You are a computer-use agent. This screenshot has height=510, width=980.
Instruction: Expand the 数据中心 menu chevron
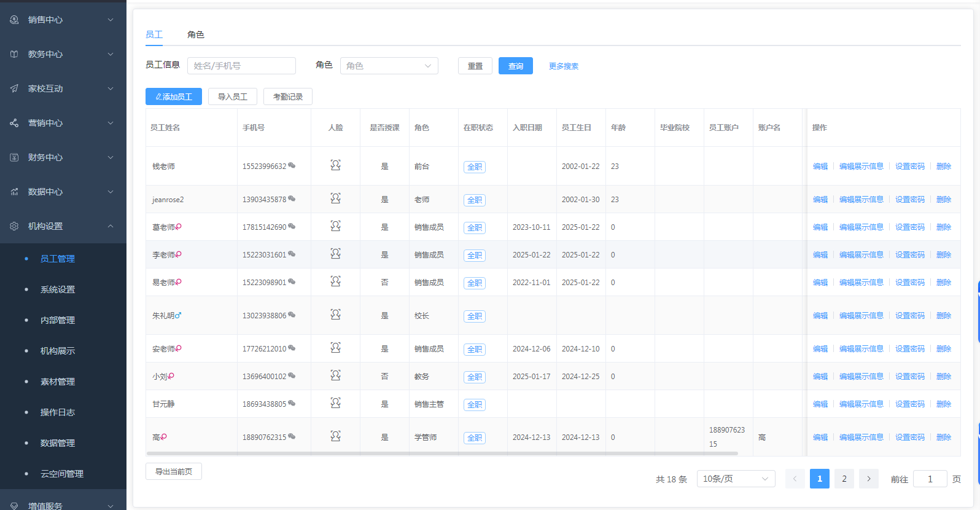(x=111, y=192)
